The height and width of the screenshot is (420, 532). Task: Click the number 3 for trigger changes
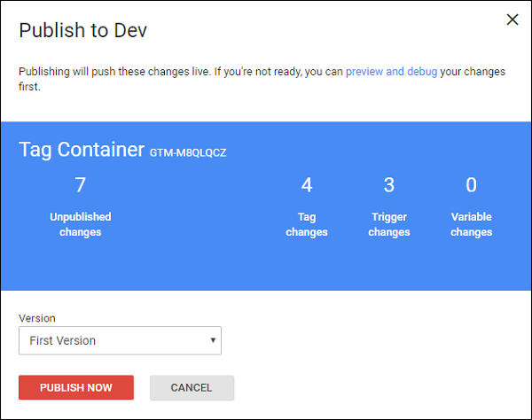[x=389, y=185]
